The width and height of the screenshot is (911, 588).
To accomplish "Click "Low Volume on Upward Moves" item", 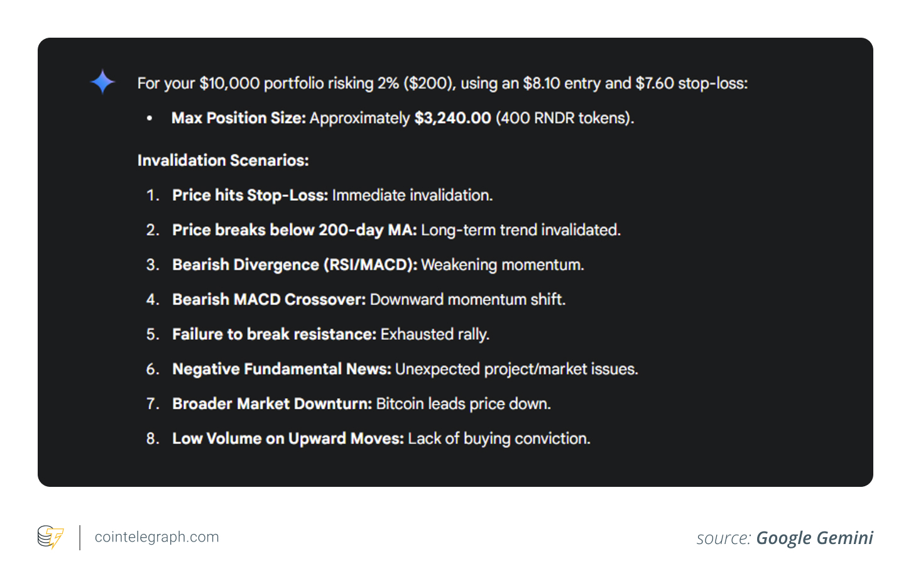I will (x=288, y=438).
